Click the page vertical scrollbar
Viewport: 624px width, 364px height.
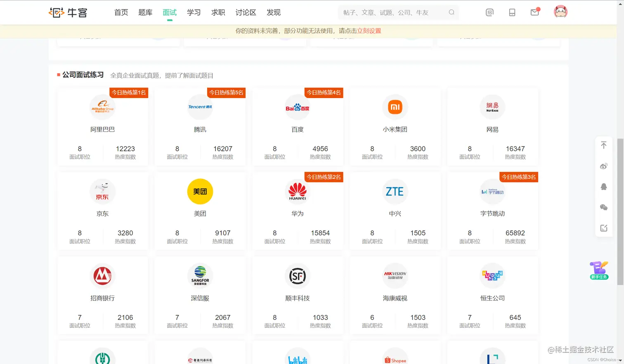620,211
